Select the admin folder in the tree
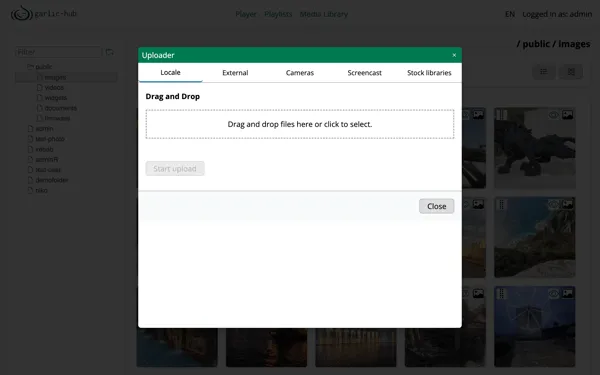600x375 pixels. coord(44,129)
